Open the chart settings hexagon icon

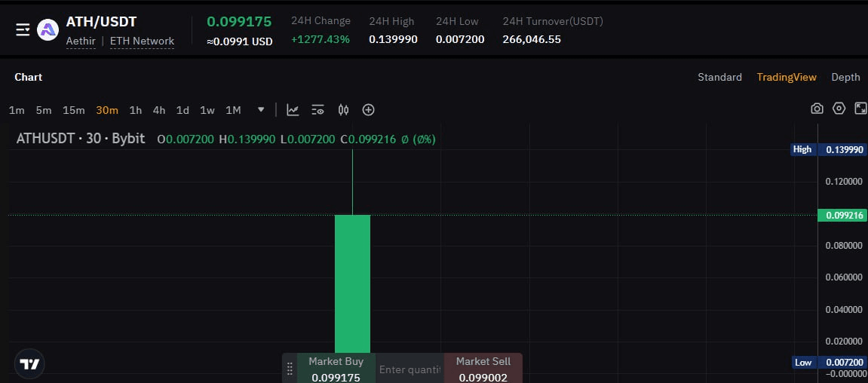[x=839, y=109]
